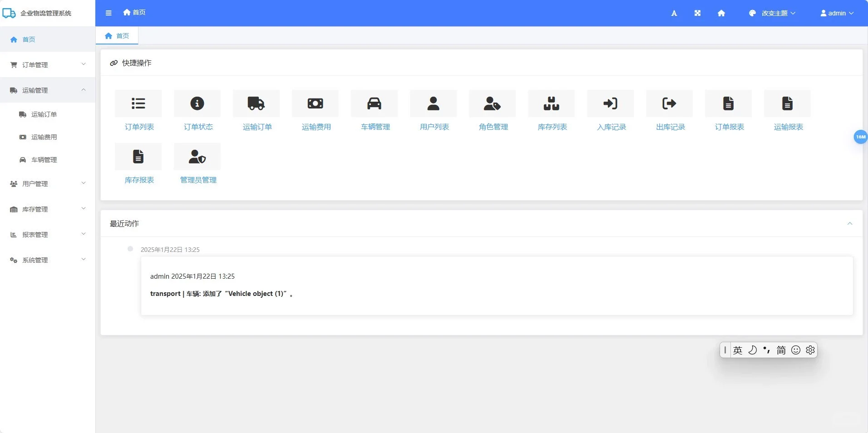Click the 库存列表 text link

[x=552, y=127]
